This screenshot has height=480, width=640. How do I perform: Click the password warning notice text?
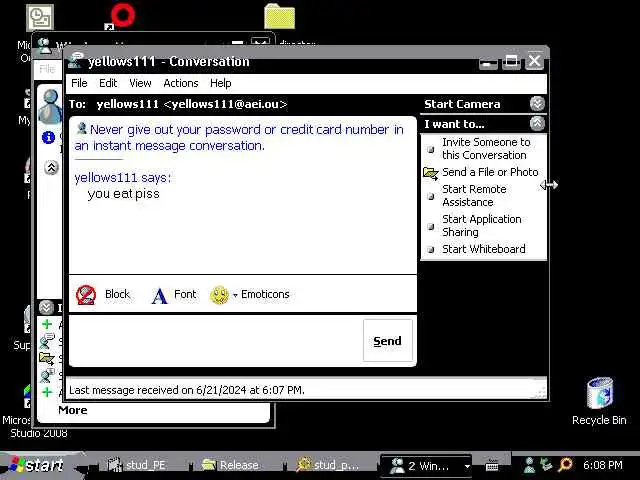(x=239, y=137)
